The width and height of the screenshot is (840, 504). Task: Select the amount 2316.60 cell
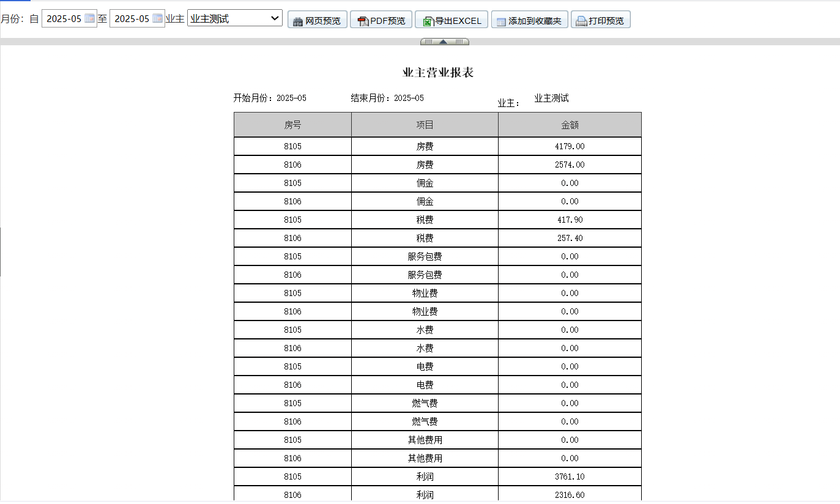point(570,495)
